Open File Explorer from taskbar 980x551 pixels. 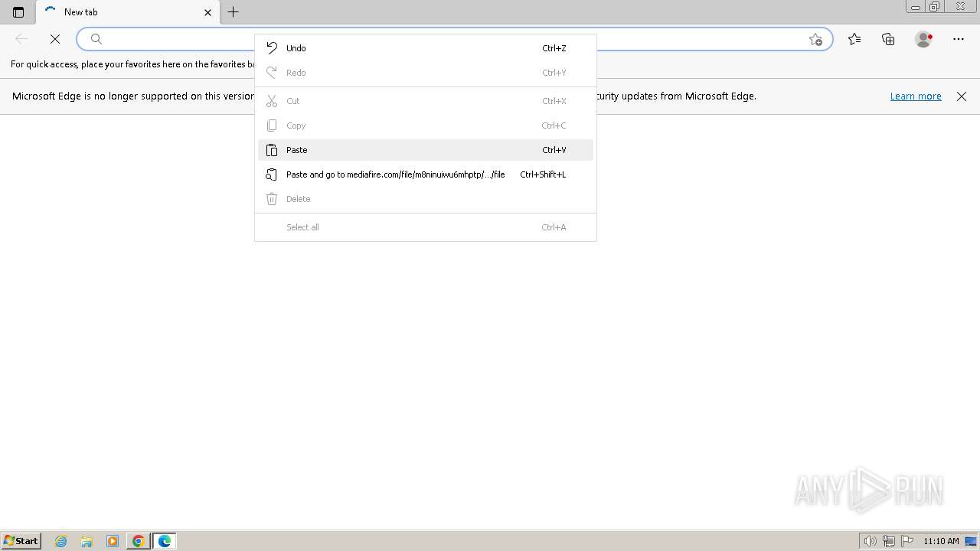click(x=87, y=541)
